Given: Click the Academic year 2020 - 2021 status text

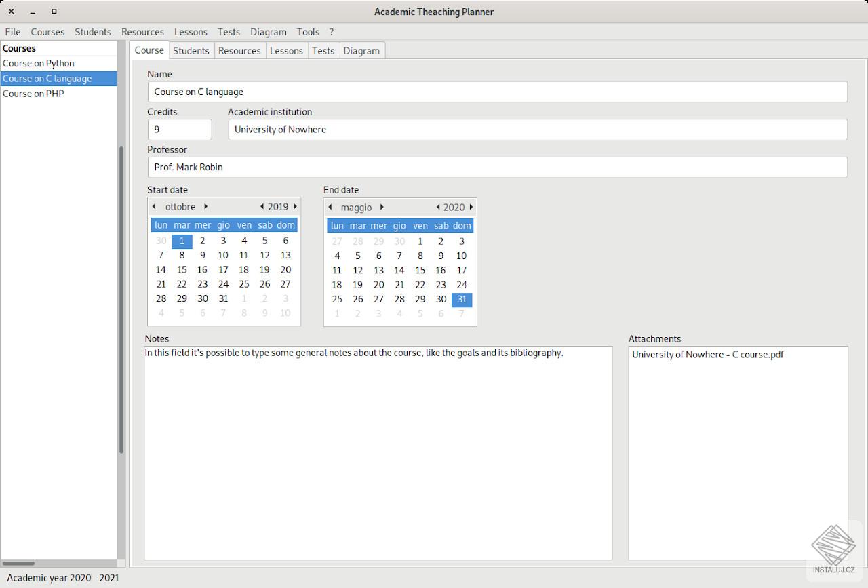Looking at the screenshot, I should tap(63, 578).
